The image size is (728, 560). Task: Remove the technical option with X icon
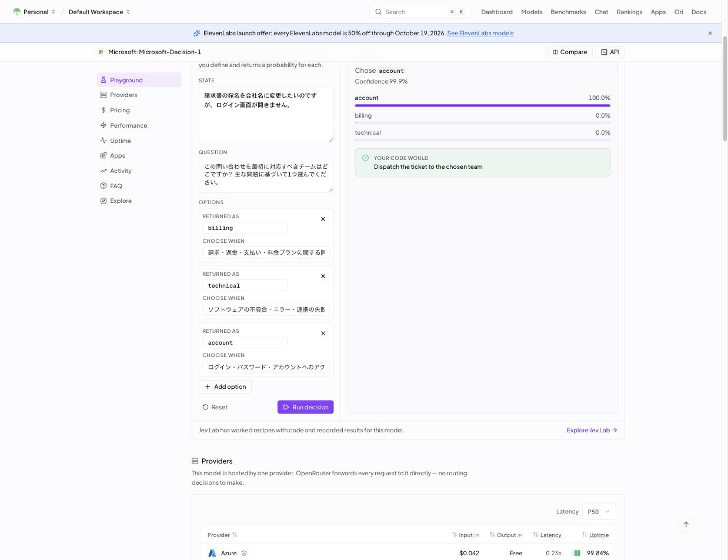click(323, 276)
